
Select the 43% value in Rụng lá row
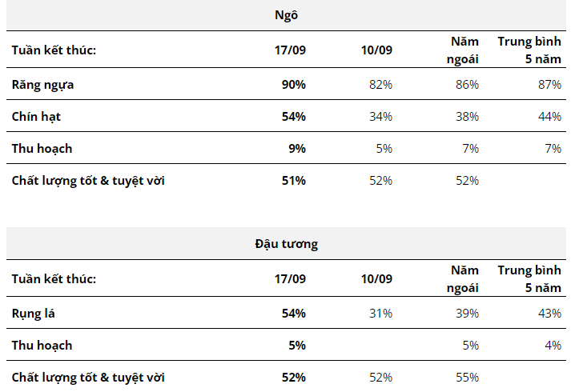pyautogui.click(x=549, y=313)
